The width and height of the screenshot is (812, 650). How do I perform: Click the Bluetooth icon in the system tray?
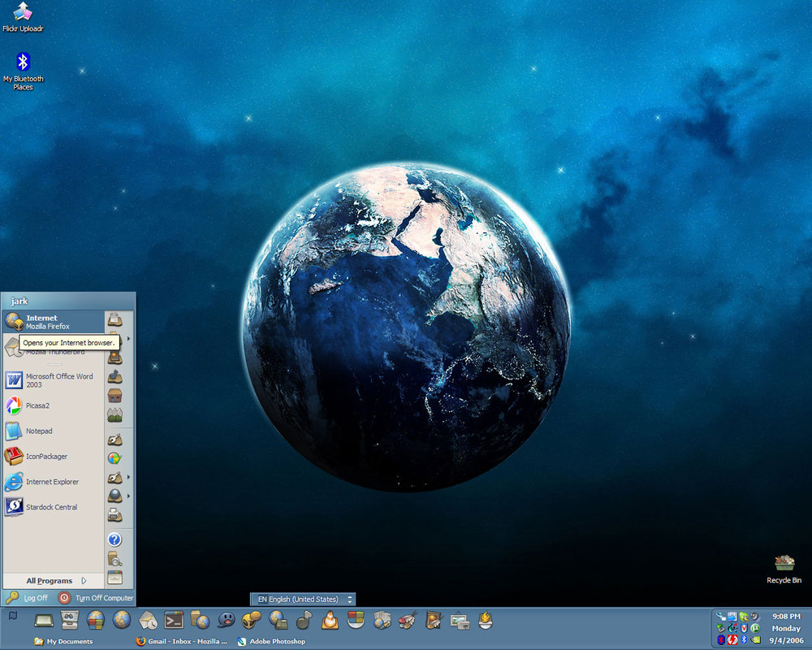click(x=743, y=639)
